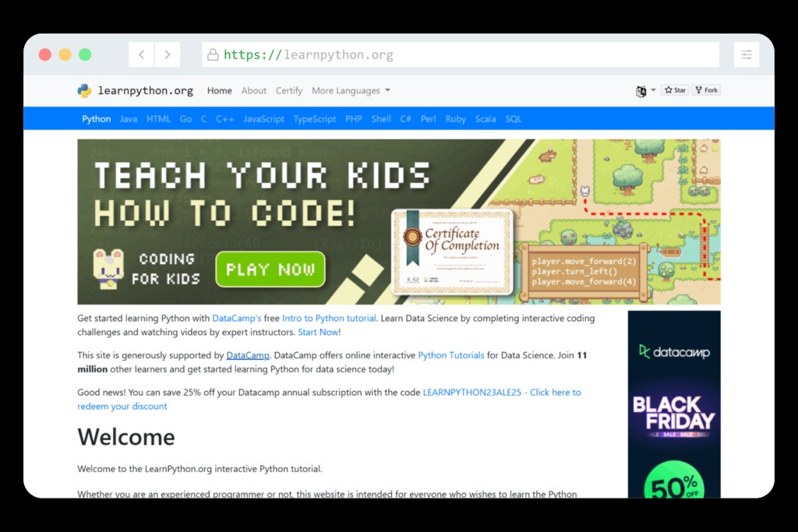Expand the More Languages dropdown

point(351,90)
